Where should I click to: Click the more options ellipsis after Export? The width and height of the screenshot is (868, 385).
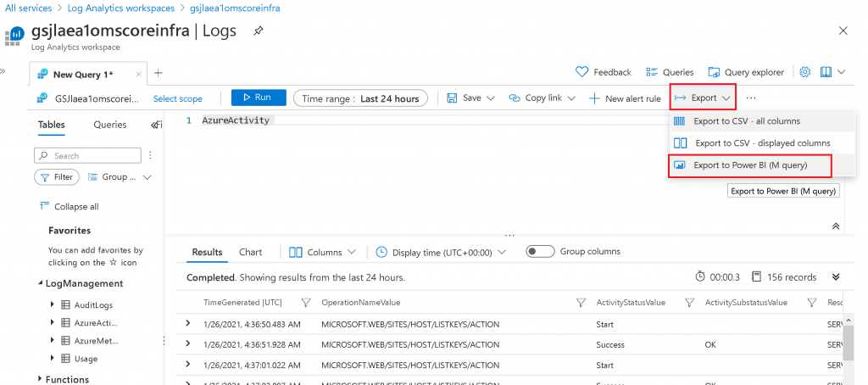(751, 98)
